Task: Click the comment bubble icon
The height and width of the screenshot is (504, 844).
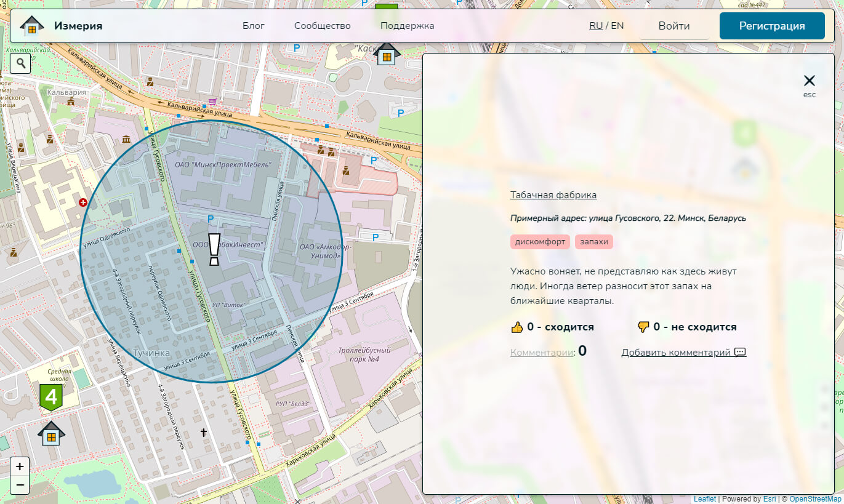Action: 740,353
